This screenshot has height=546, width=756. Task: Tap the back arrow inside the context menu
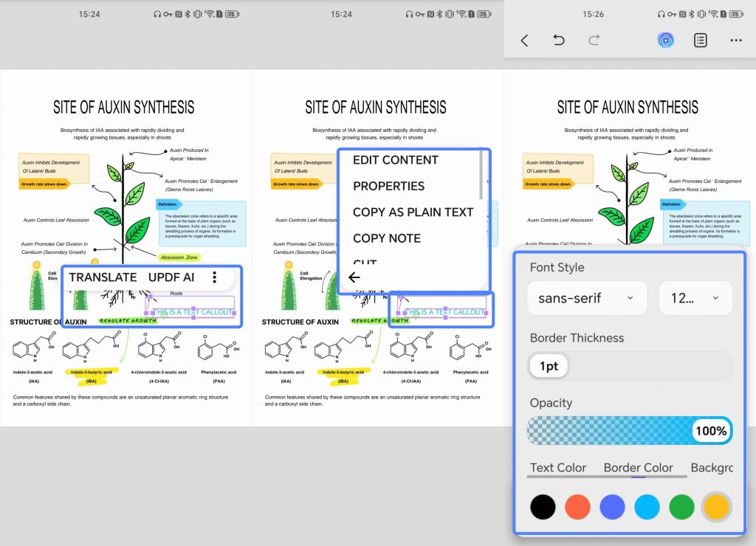coord(354,277)
